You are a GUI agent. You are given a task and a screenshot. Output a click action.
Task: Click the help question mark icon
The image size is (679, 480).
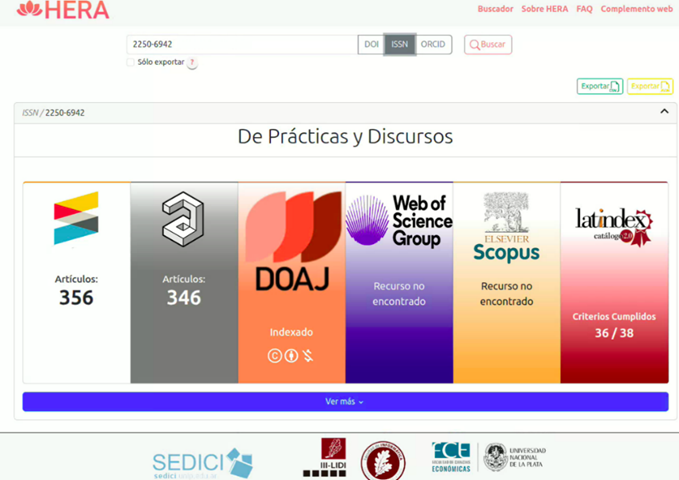point(192,63)
